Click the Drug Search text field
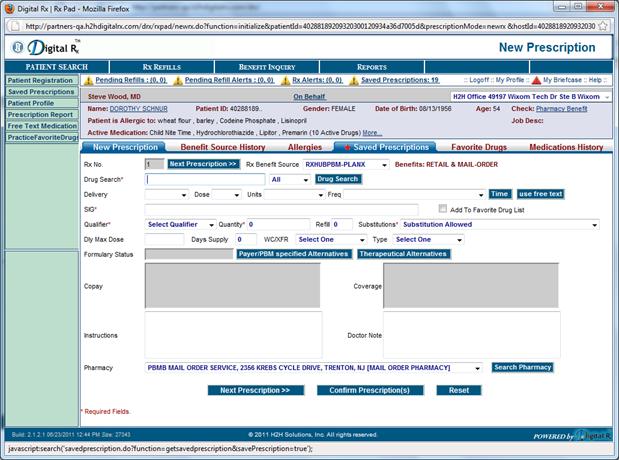Image resolution: width=619 pixels, height=460 pixels. 206,179
